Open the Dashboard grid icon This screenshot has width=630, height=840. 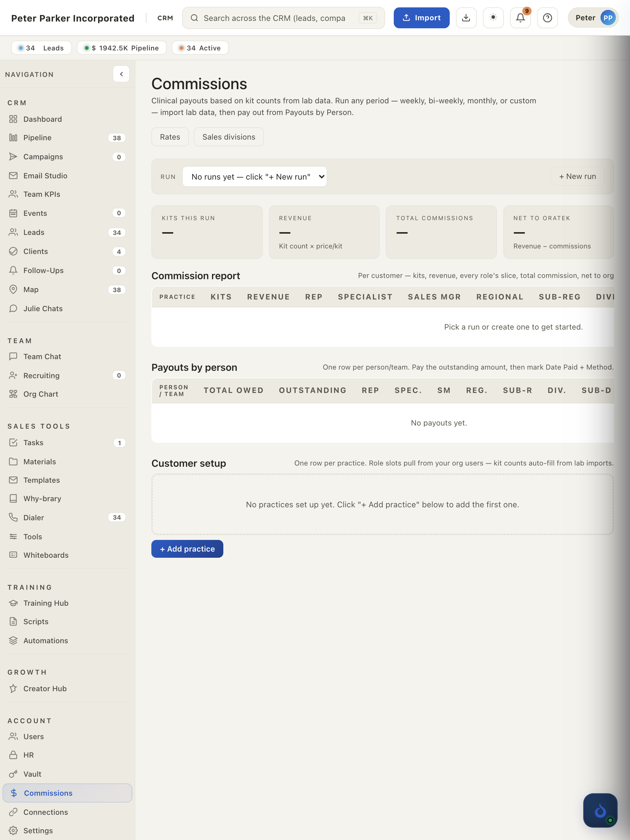(x=13, y=119)
